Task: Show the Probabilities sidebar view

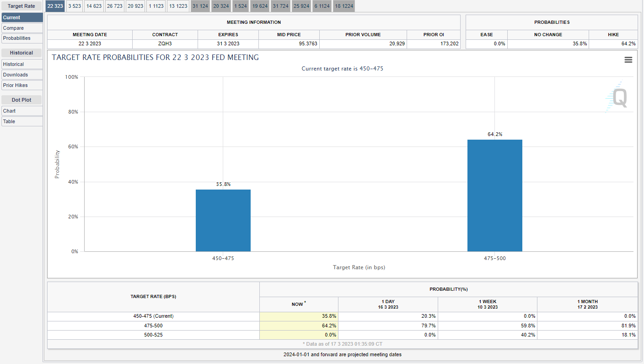Action: [22, 38]
